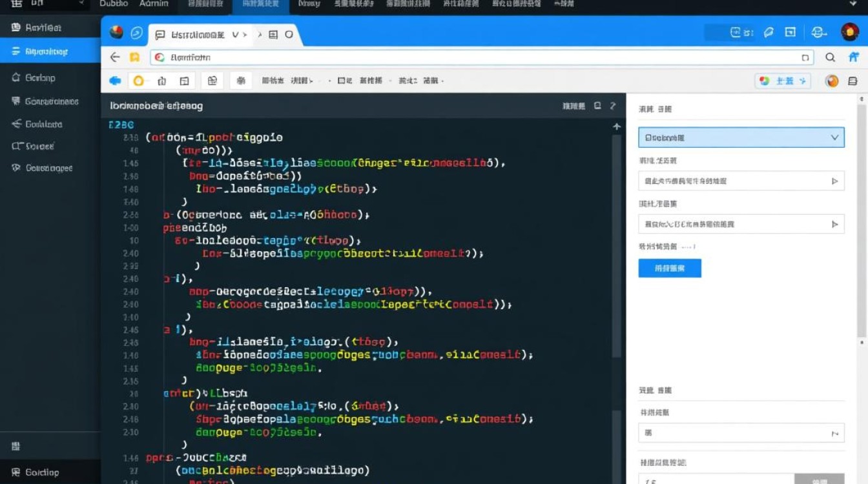The width and height of the screenshot is (868, 484).
Task: Open the round user avatar in the window title bar
Action: [x=850, y=32]
